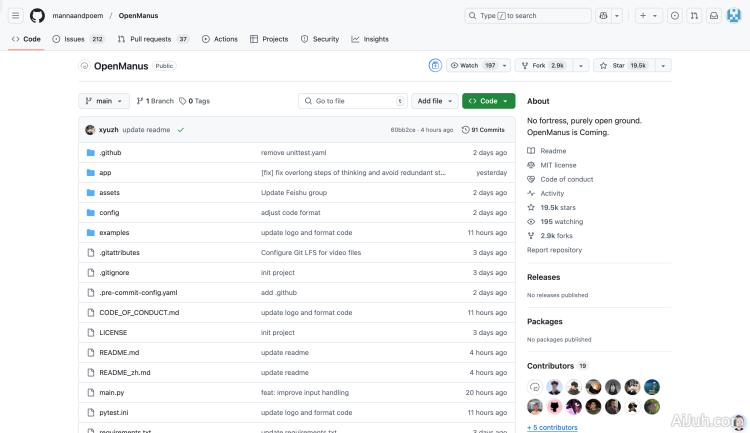Open the Star lists dropdown arrow

point(662,65)
